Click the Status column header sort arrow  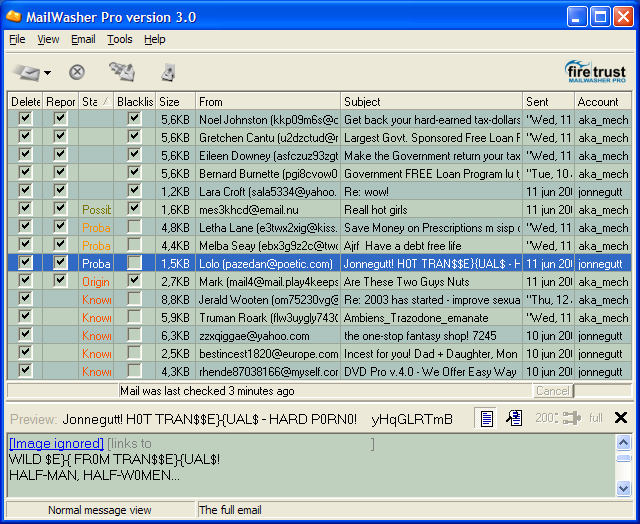107,102
